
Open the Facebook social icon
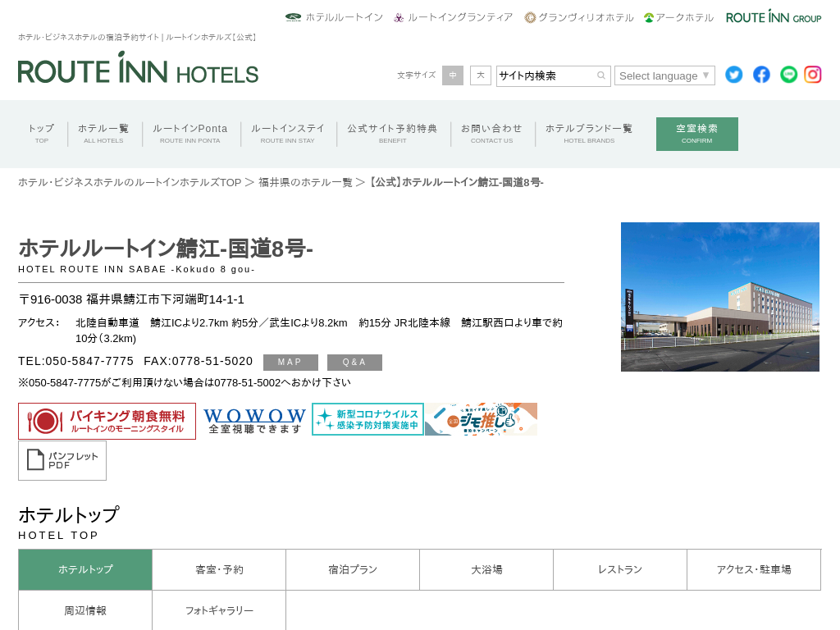tap(761, 75)
